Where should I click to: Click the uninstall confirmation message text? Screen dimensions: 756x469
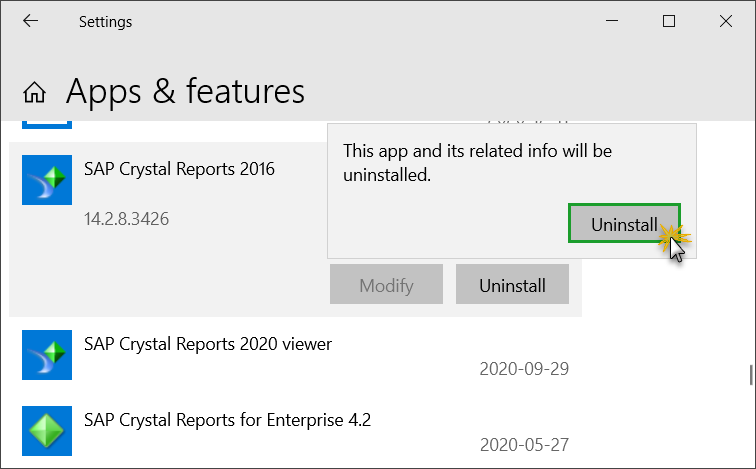(x=477, y=163)
